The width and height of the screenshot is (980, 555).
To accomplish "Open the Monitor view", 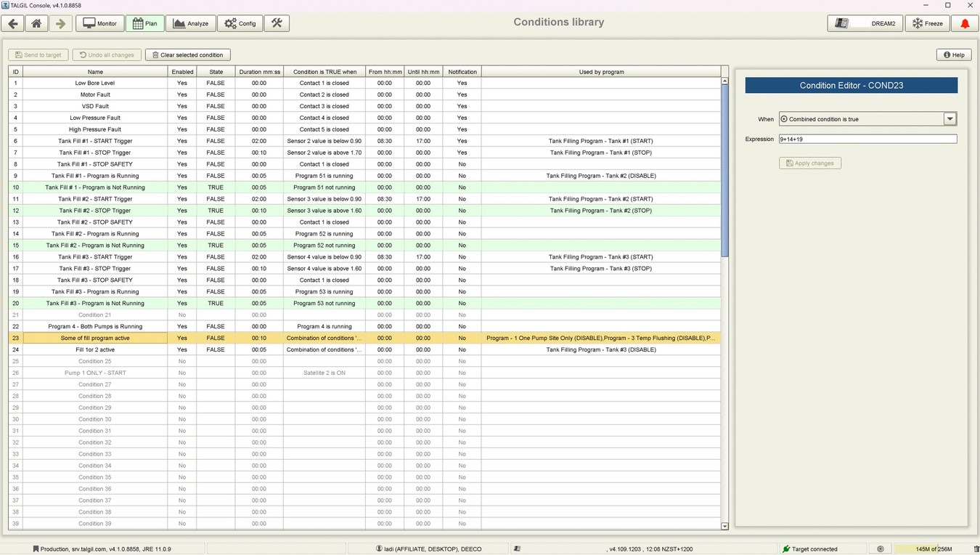I will [x=99, y=23].
